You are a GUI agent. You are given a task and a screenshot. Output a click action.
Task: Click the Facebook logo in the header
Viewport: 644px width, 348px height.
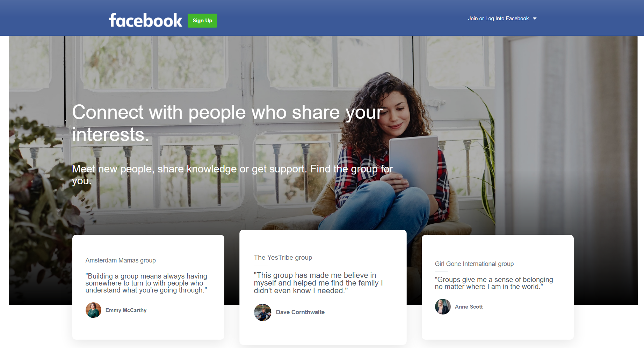point(145,20)
